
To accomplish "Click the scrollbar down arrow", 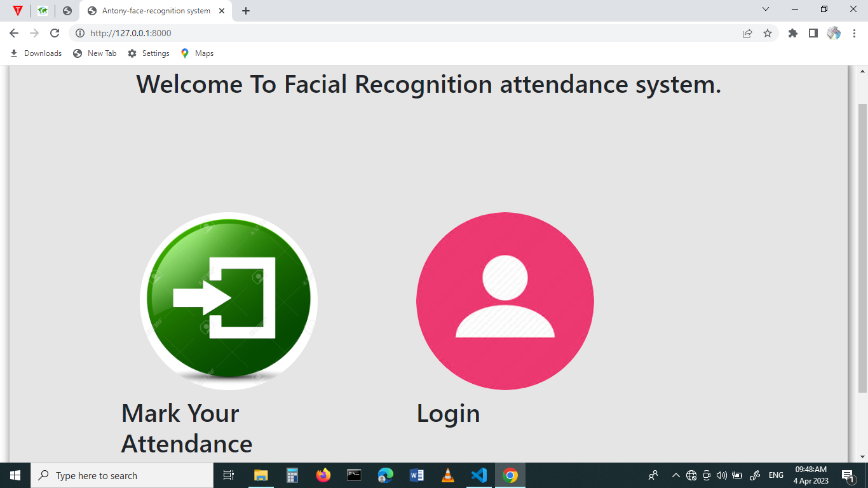I will click(862, 456).
